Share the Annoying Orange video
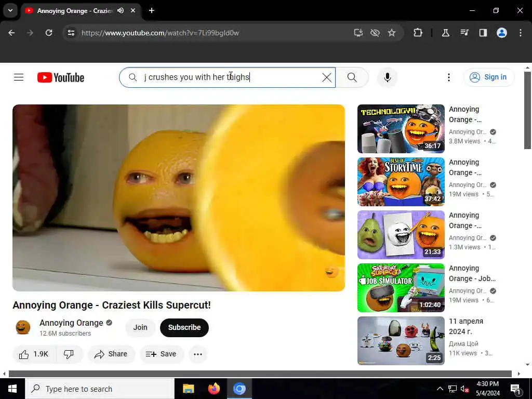Viewport: 532px width, 399px height. pos(111,354)
